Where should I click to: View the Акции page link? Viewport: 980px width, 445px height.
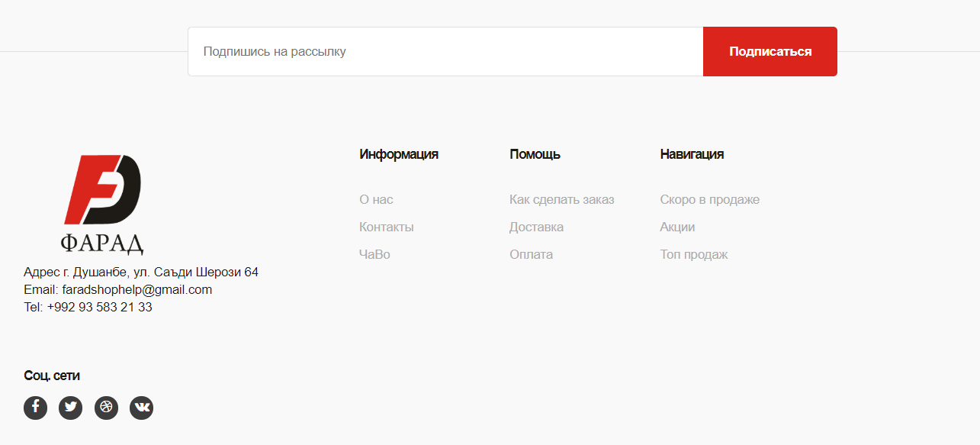(677, 227)
